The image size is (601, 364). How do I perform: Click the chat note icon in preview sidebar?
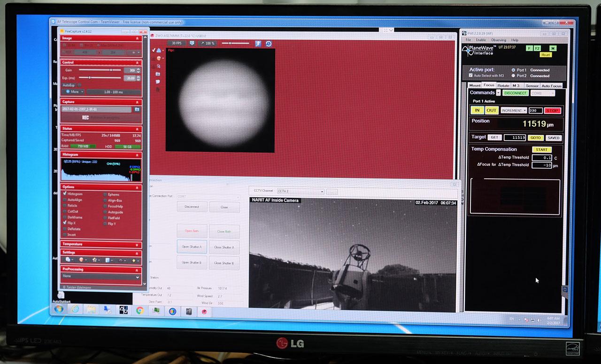pos(158,81)
